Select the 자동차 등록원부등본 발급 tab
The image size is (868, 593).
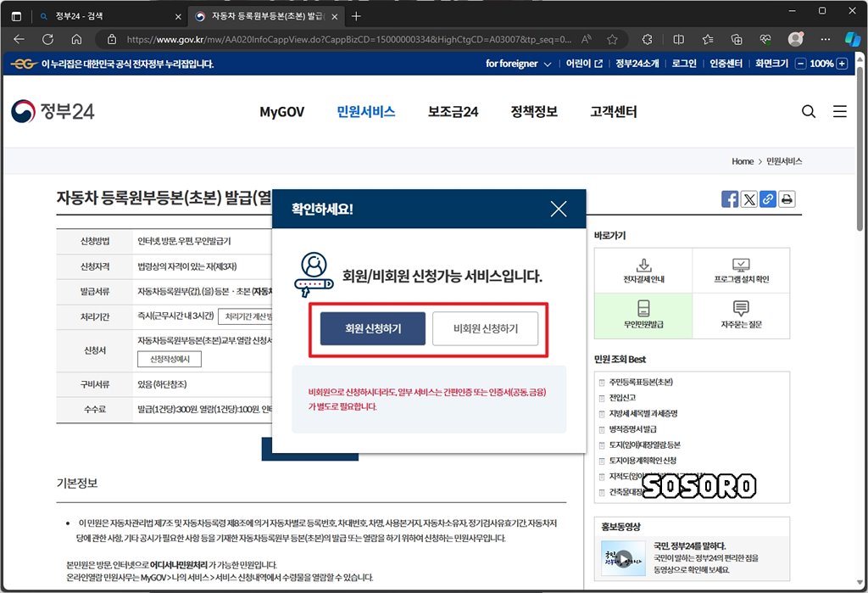(267, 17)
